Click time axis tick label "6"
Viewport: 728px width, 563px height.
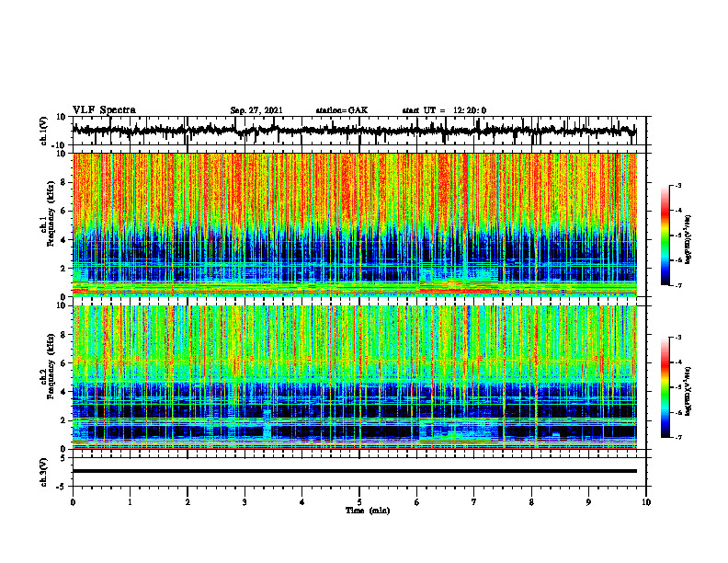417,502
